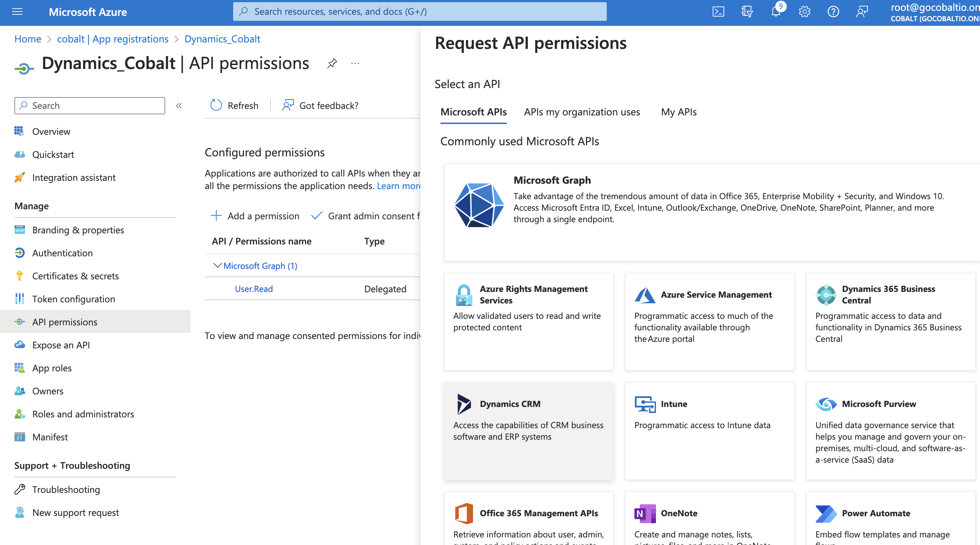Collapse the left navigation pane
Screen dimensions: 980x545
pos(179,106)
